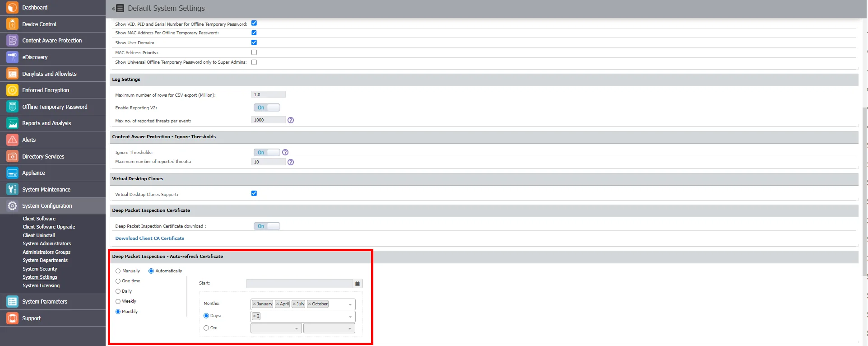Open the Start date calendar picker

point(357,284)
